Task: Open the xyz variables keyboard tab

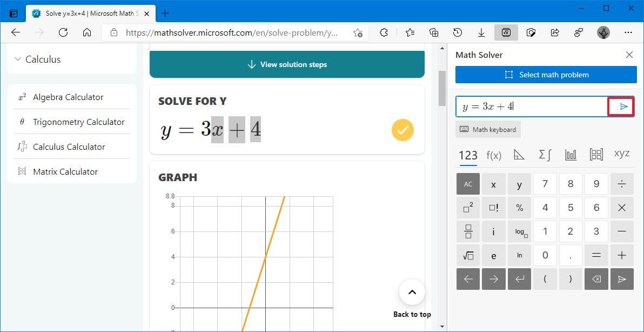Action: click(x=622, y=155)
